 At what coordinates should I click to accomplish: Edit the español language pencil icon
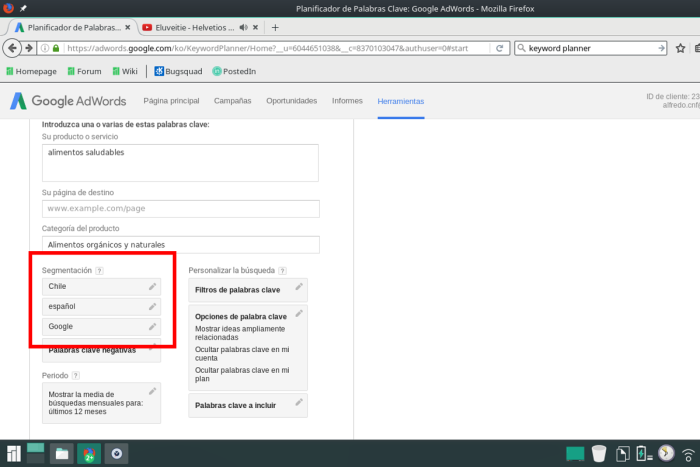click(152, 307)
